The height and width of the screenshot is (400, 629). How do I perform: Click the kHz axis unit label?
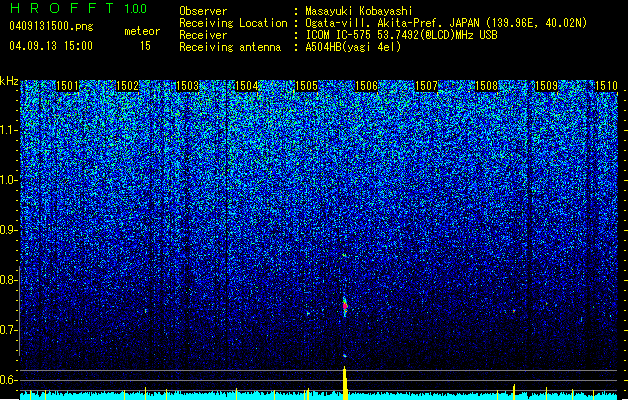point(9,81)
